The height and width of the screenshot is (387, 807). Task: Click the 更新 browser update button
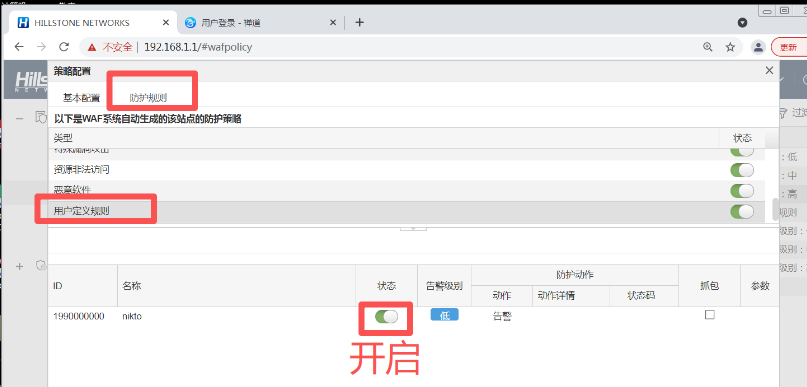point(788,47)
